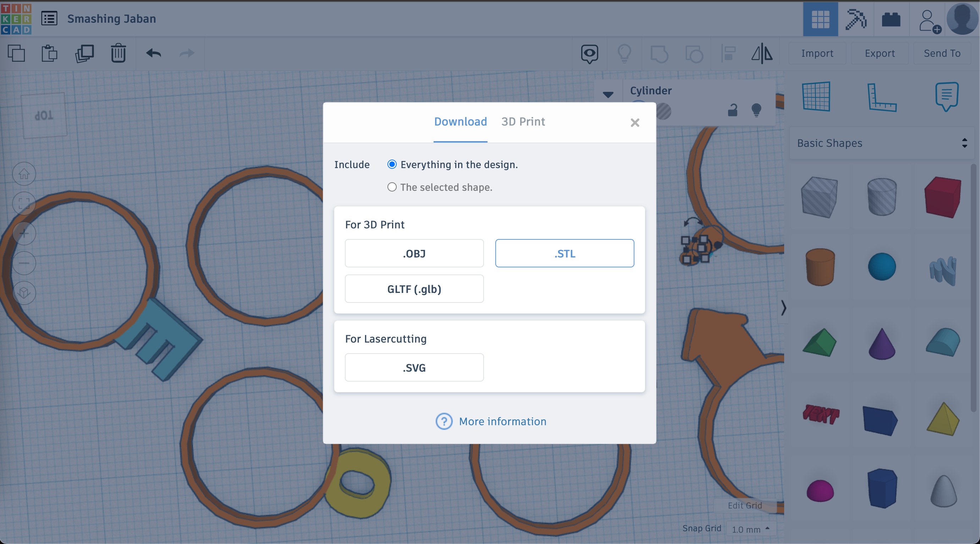Switch to the 3D Print tab
This screenshot has height=544, width=980.
[523, 122]
